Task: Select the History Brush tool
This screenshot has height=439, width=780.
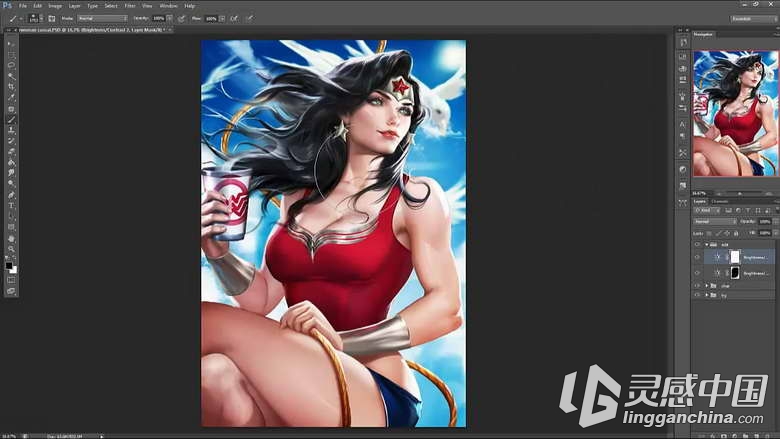Action: [x=11, y=141]
